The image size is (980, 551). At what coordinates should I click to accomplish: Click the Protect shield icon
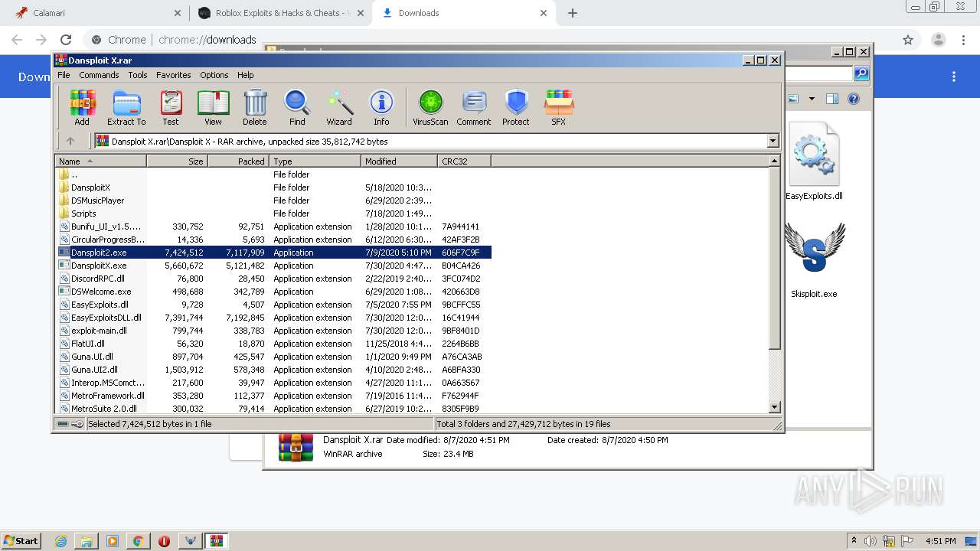click(516, 108)
